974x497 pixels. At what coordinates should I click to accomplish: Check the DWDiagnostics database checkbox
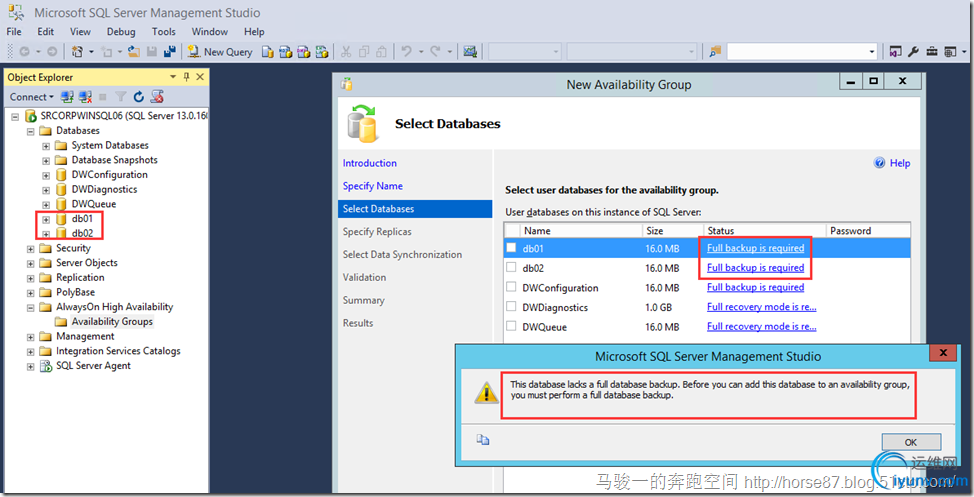click(x=511, y=306)
